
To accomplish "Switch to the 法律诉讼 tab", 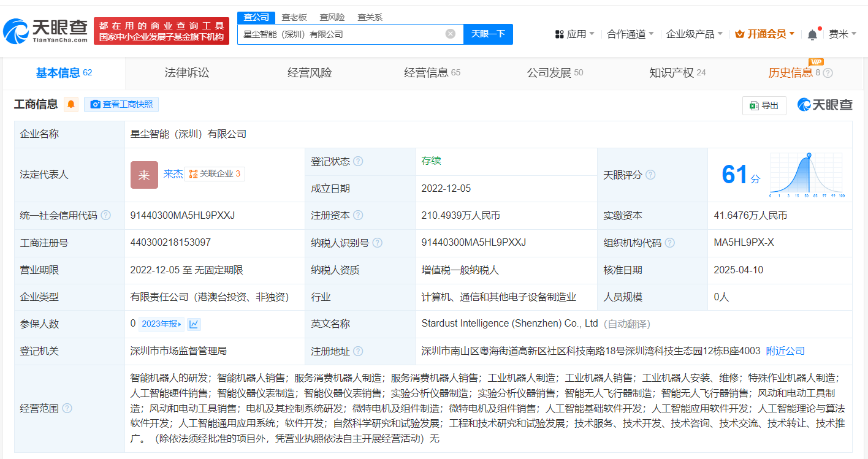I will pyautogui.click(x=187, y=73).
